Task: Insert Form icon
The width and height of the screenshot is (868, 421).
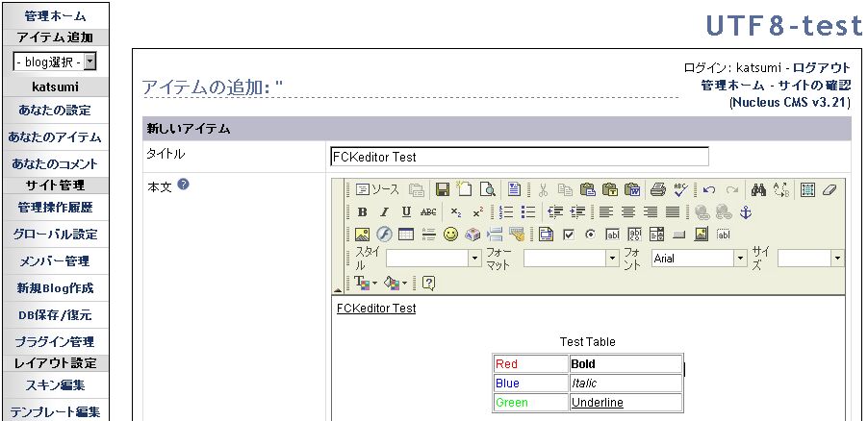Action: (x=546, y=235)
